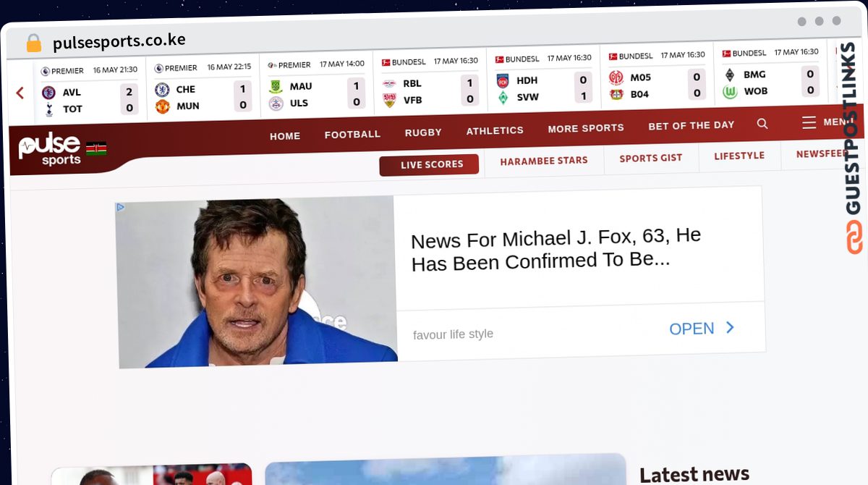868x485 pixels.
Task: Go to the Athletics section
Action: point(495,130)
